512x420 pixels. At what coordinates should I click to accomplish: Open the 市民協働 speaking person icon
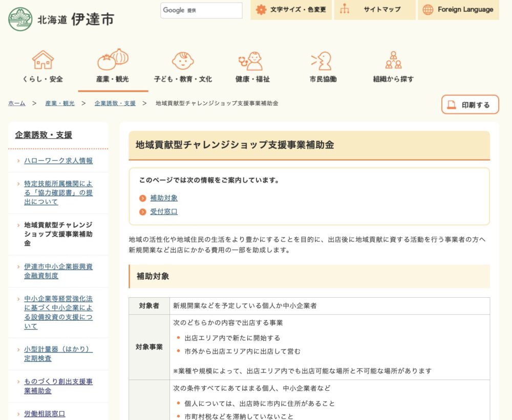click(x=323, y=60)
